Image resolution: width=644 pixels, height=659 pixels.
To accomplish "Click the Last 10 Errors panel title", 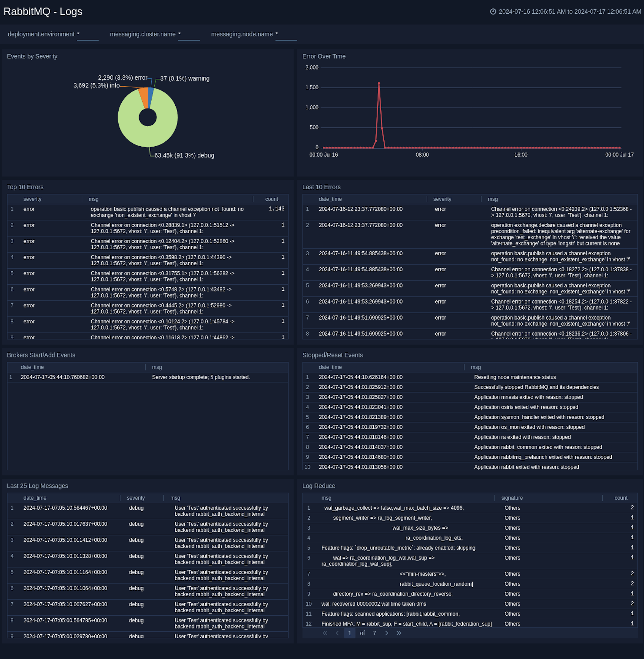I will point(321,187).
